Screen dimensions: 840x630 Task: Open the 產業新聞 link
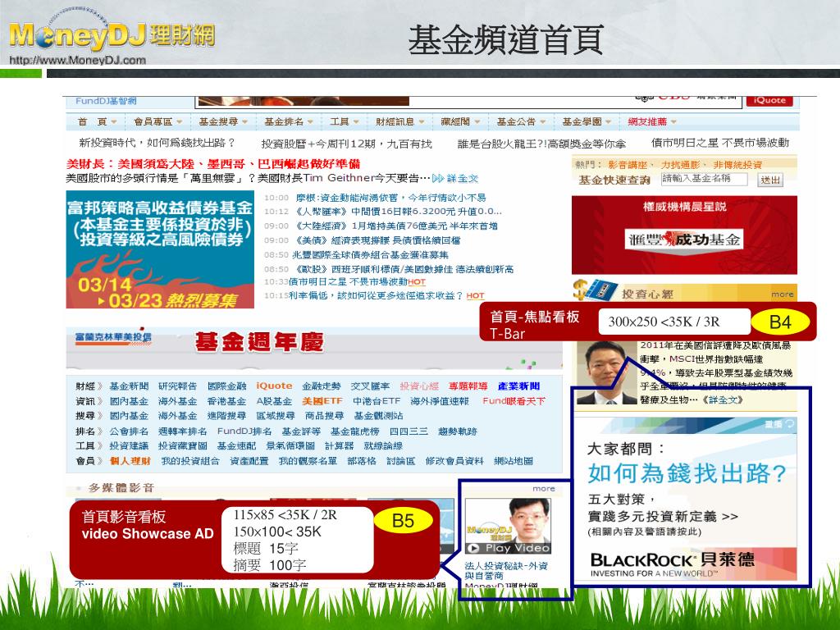tap(518, 386)
